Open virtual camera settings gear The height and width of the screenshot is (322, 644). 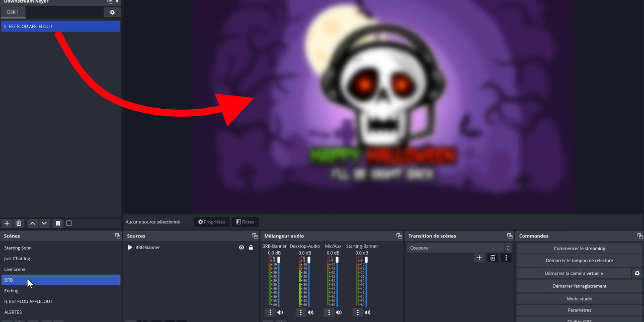637,273
